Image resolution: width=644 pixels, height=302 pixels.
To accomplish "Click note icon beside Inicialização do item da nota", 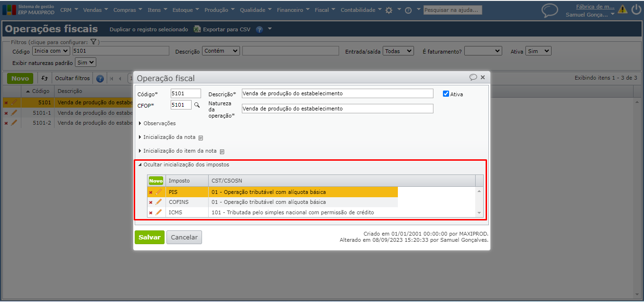I will (222, 152).
